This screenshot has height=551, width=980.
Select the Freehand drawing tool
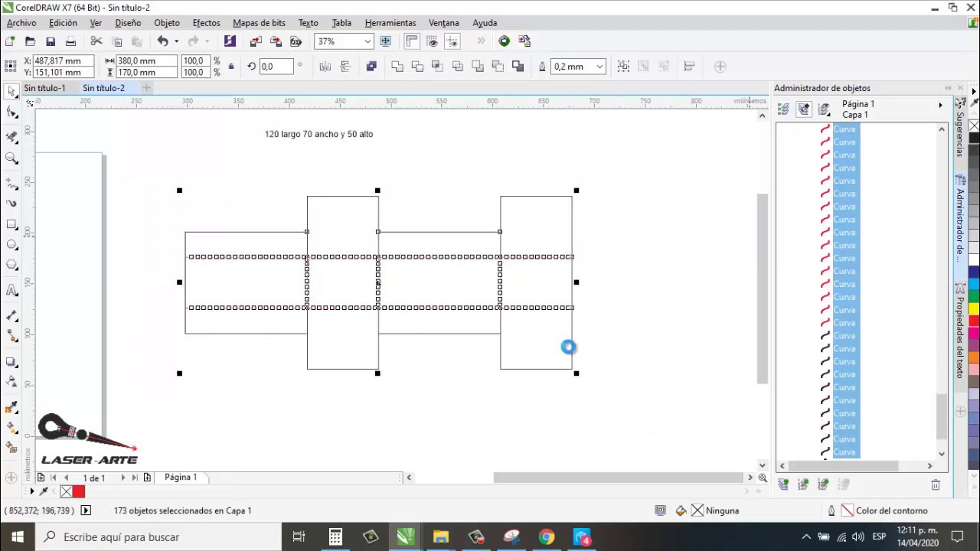click(x=11, y=184)
